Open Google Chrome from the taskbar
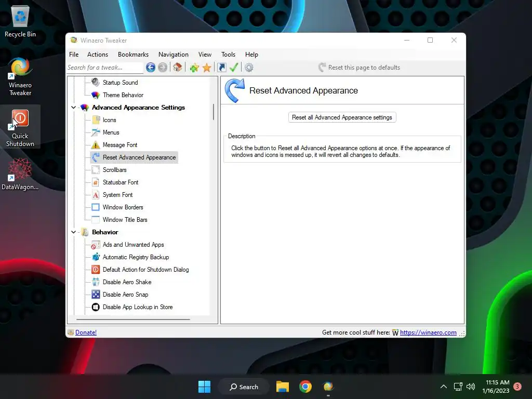The image size is (532, 399). point(305,387)
